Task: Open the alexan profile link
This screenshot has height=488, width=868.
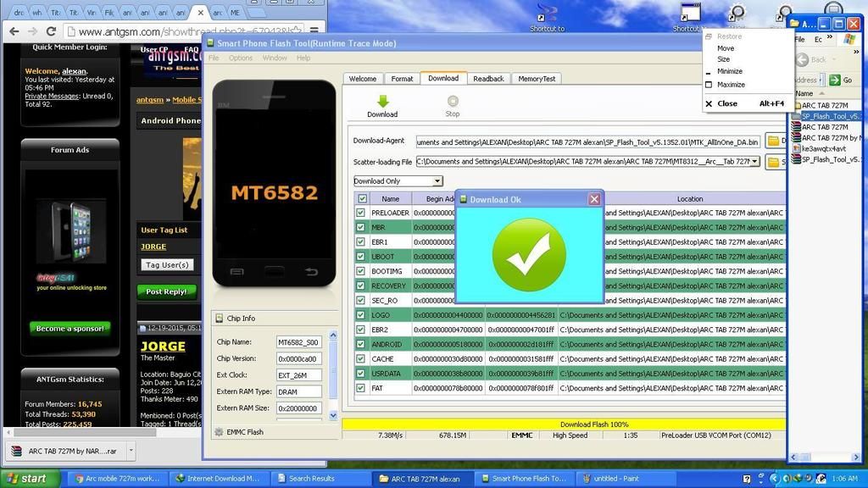Action: [74, 71]
